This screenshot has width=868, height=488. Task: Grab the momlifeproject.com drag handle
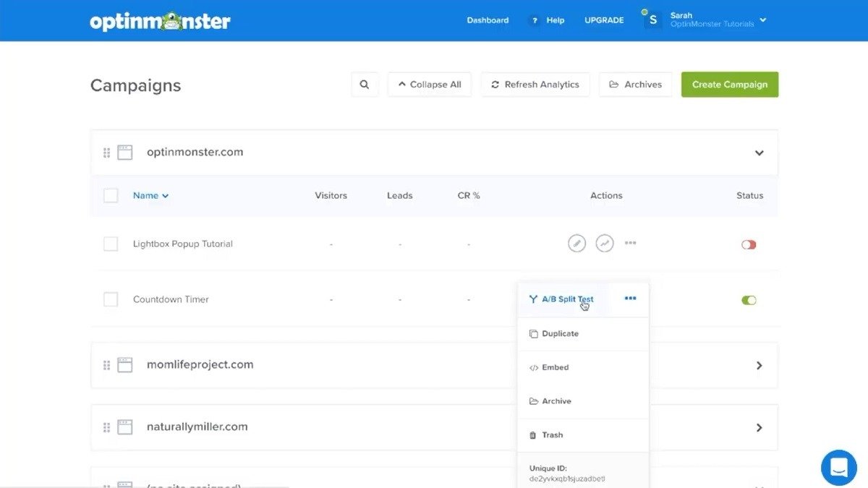pyautogui.click(x=106, y=365)
